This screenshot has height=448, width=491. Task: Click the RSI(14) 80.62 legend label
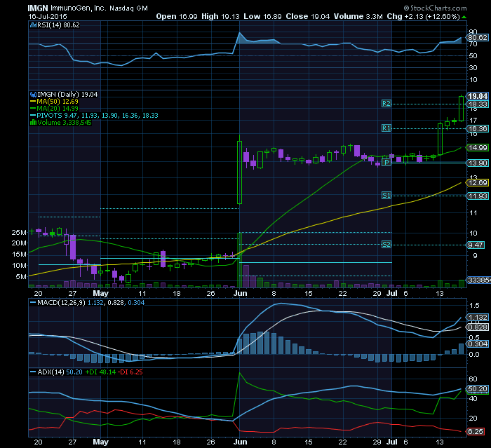click(x=58, y=25)
